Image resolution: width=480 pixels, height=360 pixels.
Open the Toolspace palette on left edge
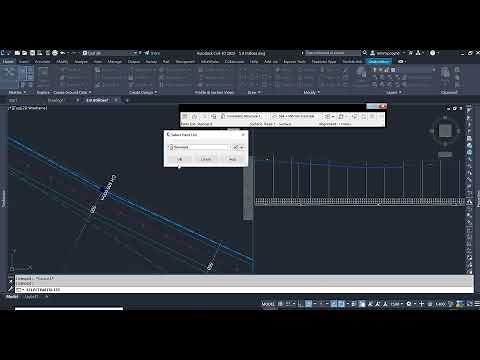pos(4,198)
